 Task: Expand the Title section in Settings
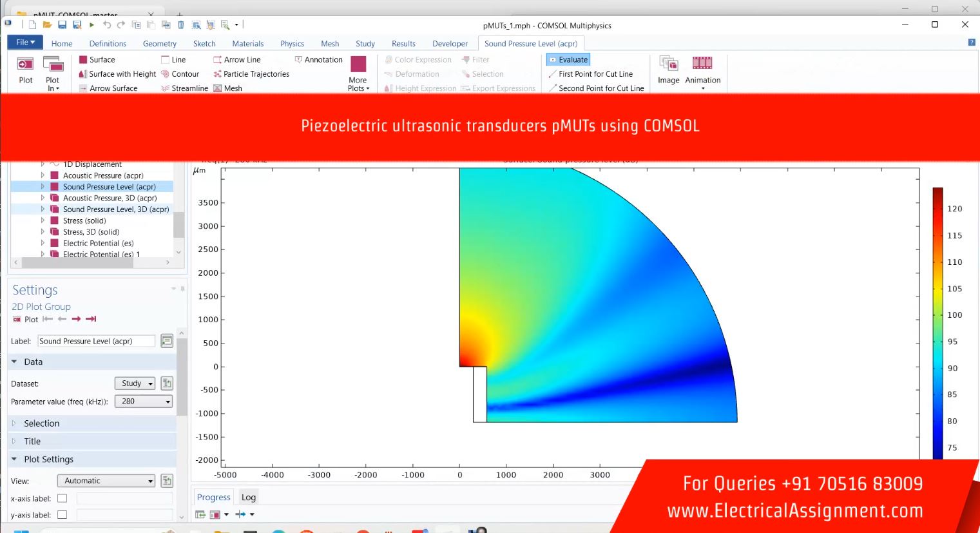(x=32, y=441)
